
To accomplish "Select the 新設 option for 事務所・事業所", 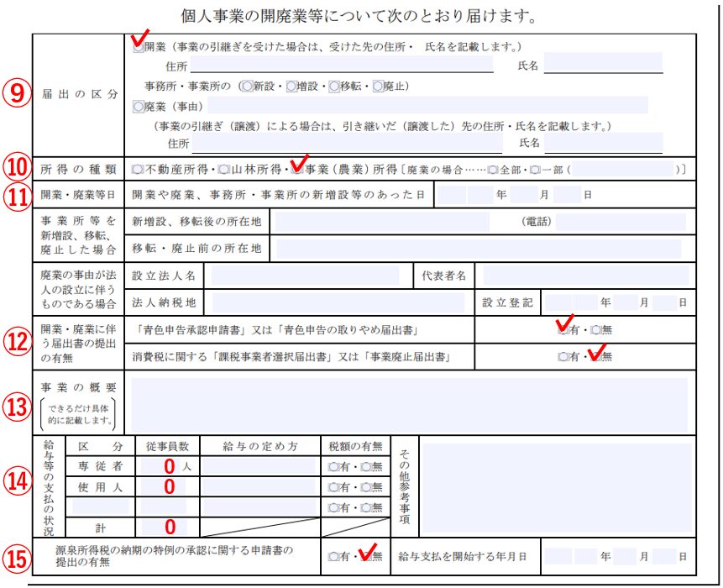I will coord(247,87).
